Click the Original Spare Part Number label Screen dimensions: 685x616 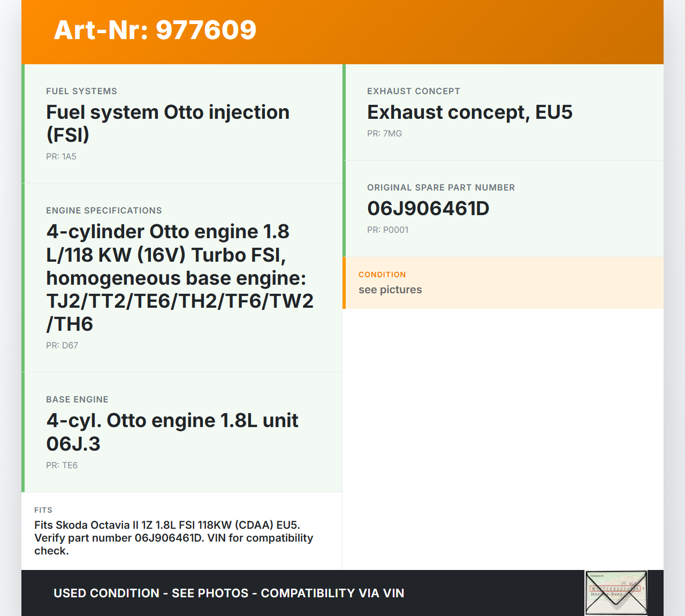click(440, 188)
